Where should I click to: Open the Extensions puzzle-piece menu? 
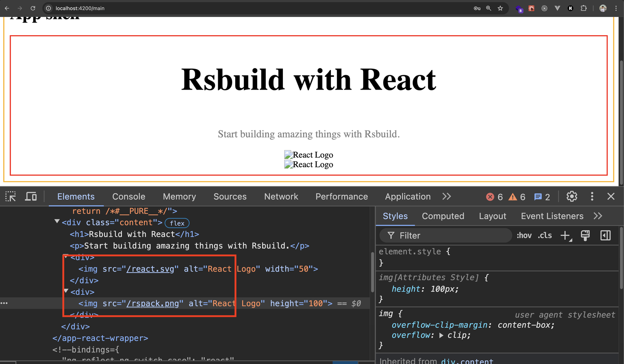(584, 8)
